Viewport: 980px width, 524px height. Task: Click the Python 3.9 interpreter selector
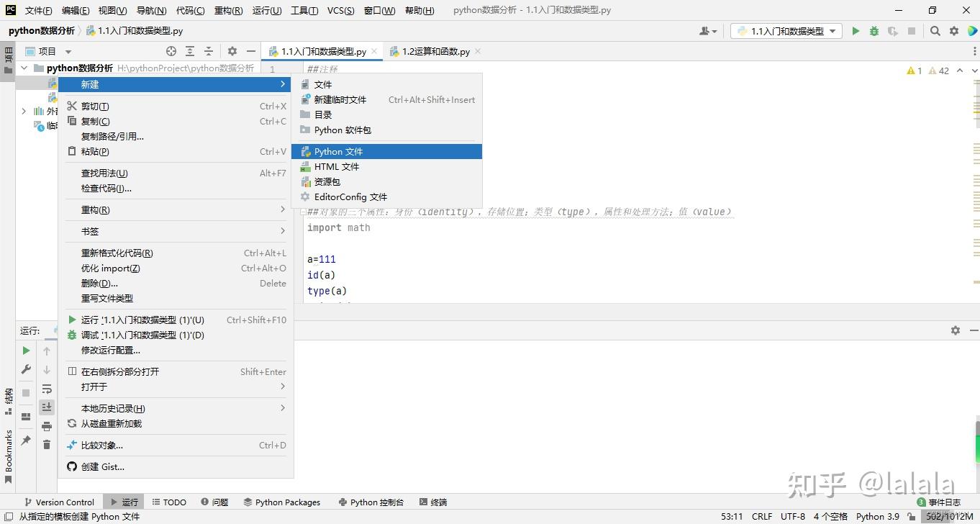877,517
